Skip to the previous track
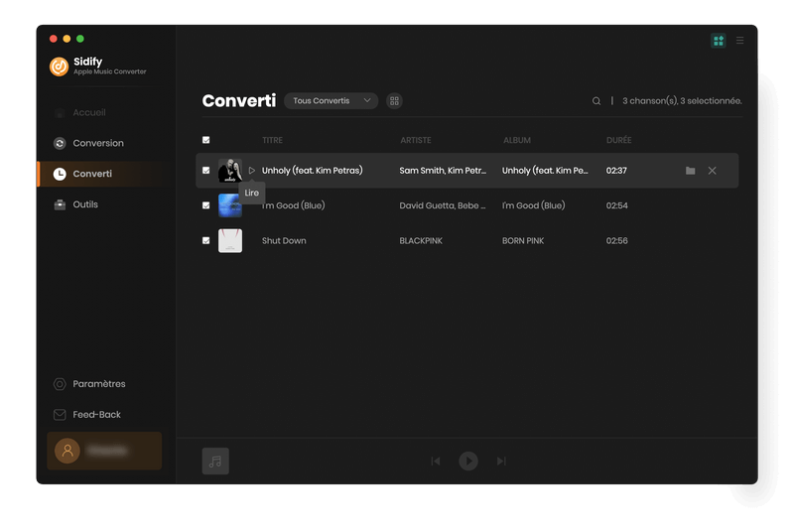 pyautogui.click(x=436, y=461)
